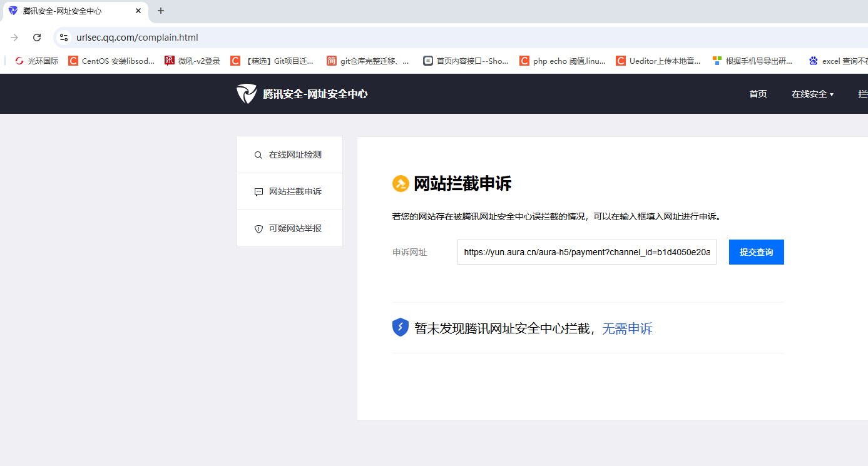Click the forward navigation arrow
This screenshot has width=868, height=466.
click(14, 38)
